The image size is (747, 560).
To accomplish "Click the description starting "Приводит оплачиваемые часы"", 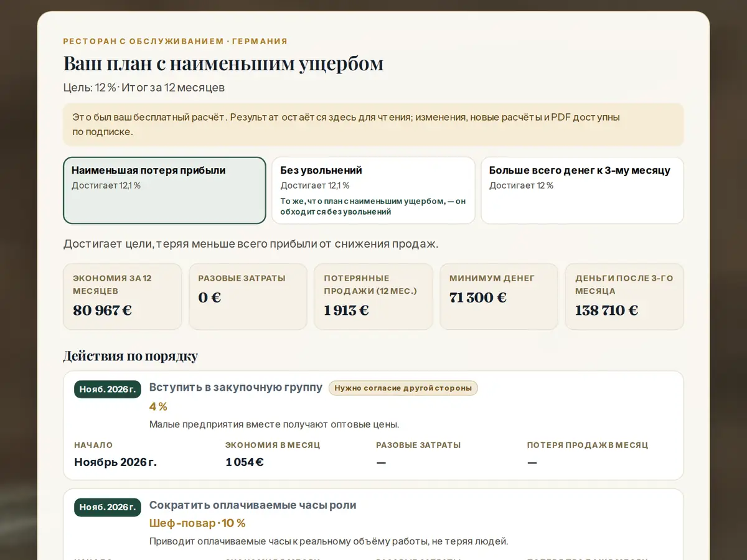I will coord(329,541).
